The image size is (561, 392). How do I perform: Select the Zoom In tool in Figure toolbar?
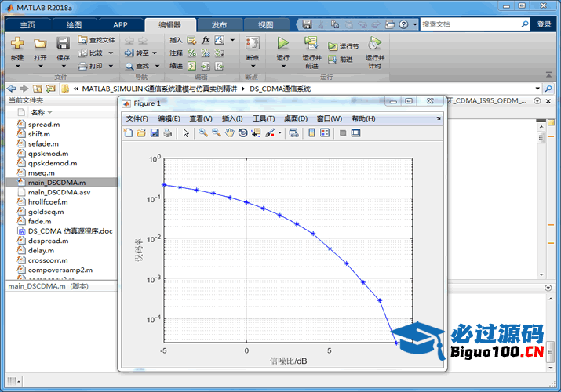click(202, 133)
